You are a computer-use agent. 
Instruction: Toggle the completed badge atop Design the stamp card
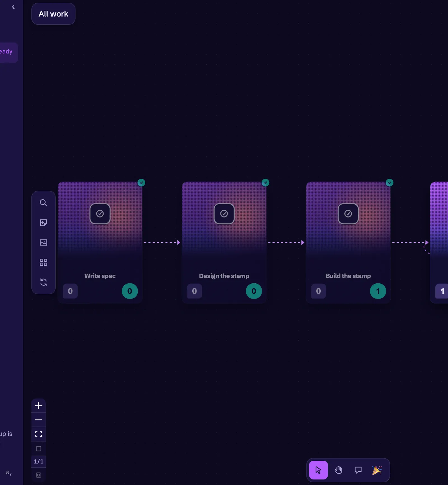(x=265, y=183)
